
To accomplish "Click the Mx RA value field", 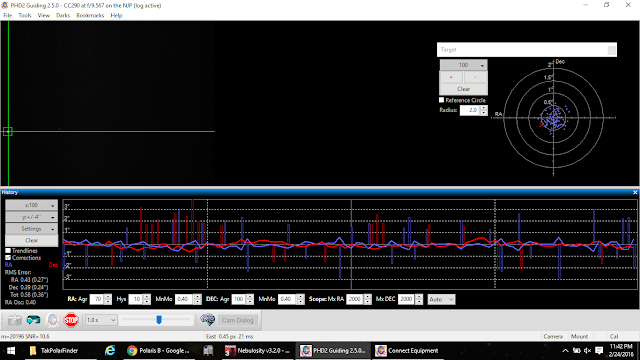I will (355, 299).
